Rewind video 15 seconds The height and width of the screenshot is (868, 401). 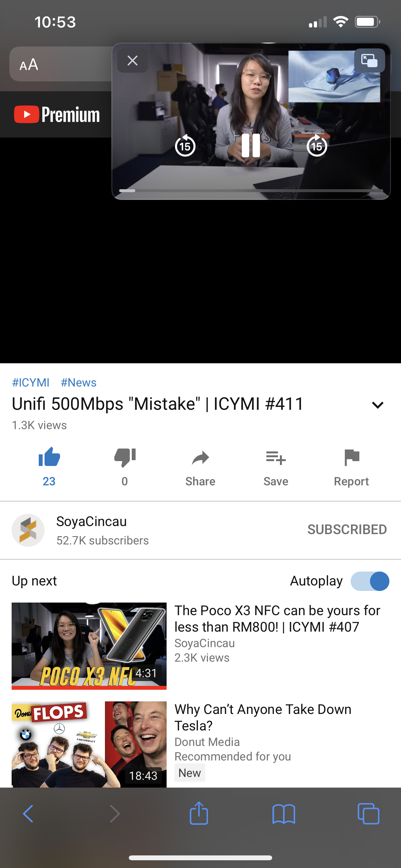pyautogui.click(x=185, y=146)
